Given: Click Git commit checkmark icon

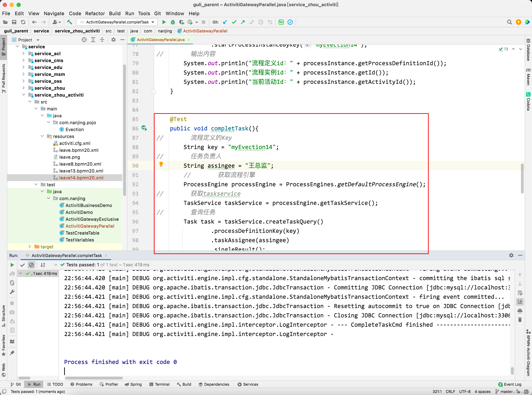Looking at the screenshot, I should pyautogui.click(x=234, y=22).
